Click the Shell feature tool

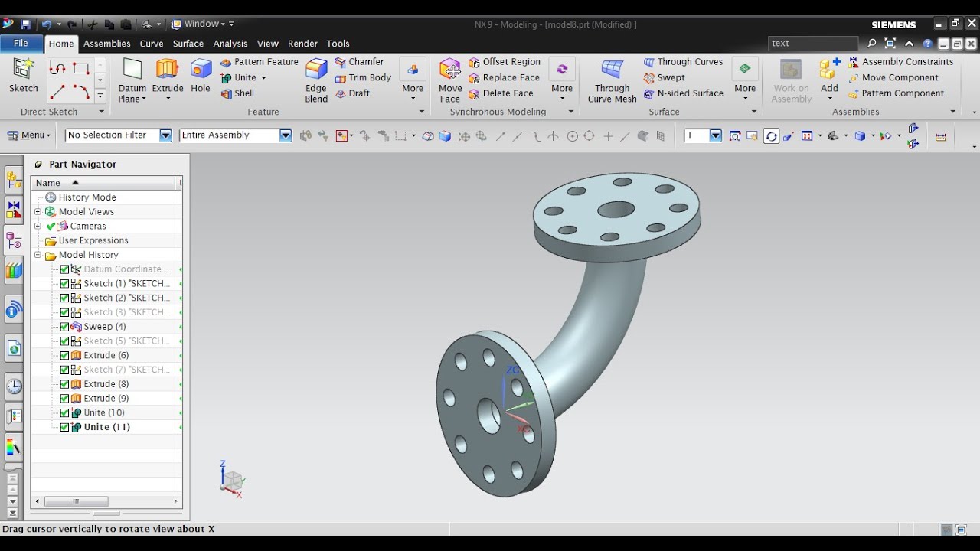[237, 93]
